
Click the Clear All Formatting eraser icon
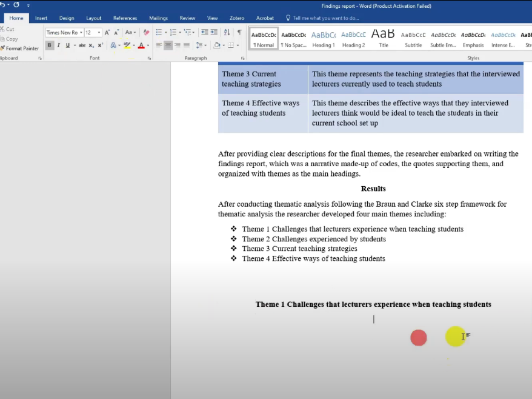click(x=146, y=32)
